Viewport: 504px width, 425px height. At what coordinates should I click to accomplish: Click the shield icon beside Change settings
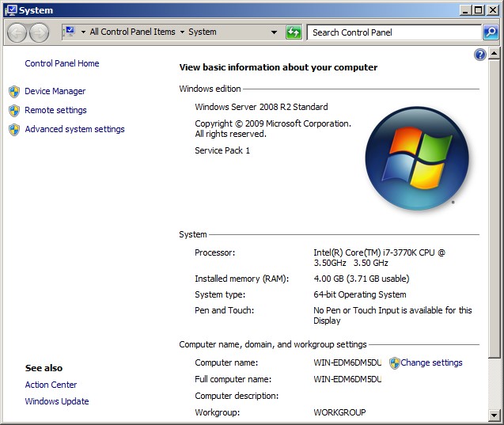(x=394, y=363)
